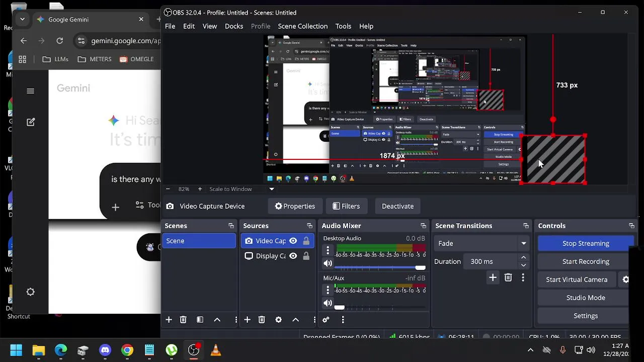
Task: Open Gemini sidebar hamburger menu
Action: pos(31,91)
